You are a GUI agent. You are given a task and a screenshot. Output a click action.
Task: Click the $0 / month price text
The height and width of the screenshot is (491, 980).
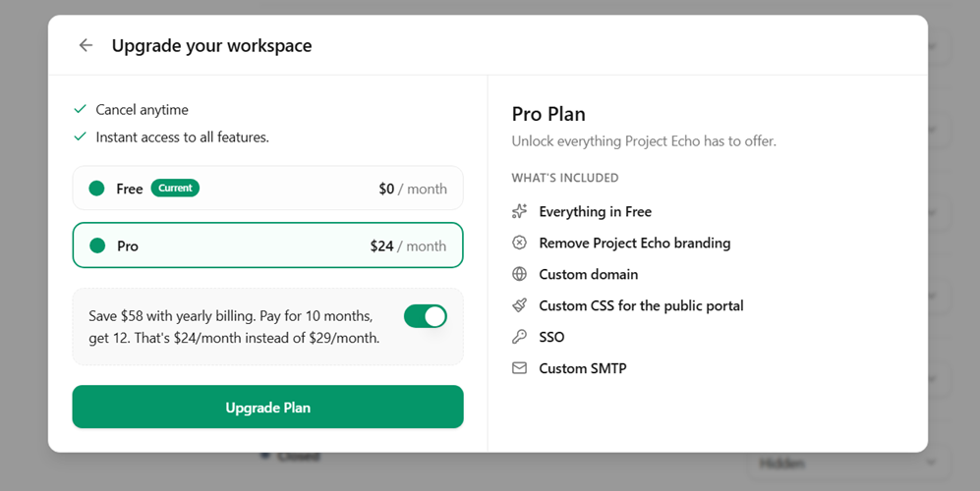pos(413,189)
